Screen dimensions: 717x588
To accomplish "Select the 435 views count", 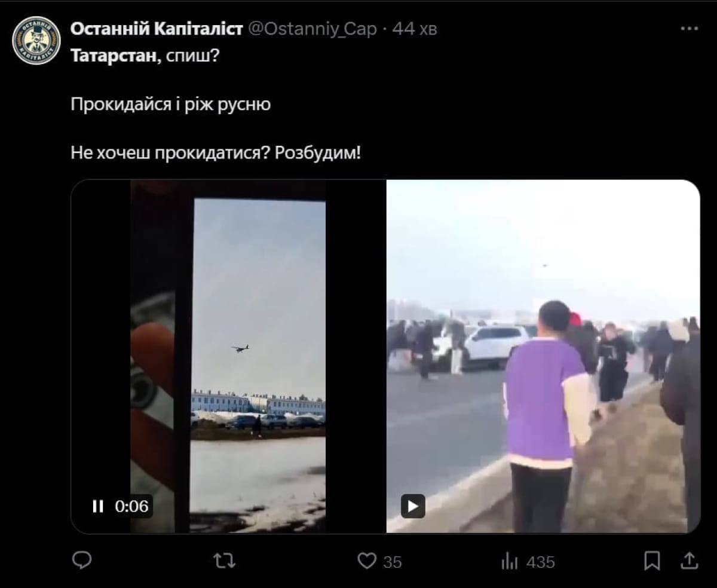I will pos(541,562).
